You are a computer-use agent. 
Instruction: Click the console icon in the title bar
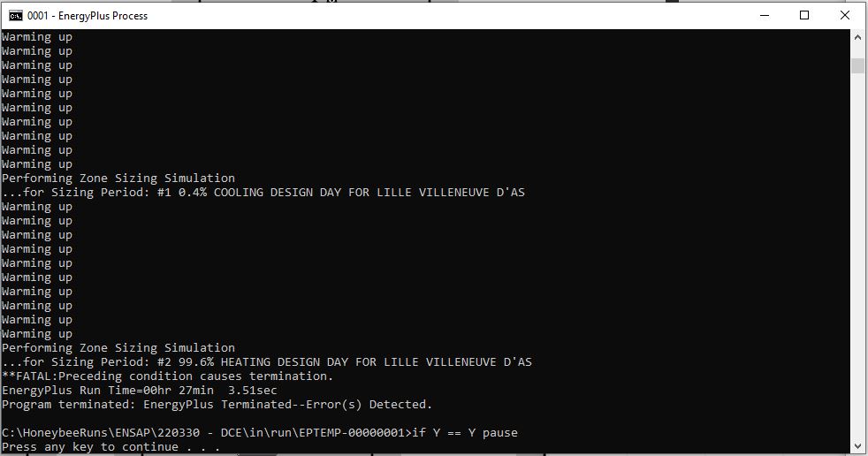16,16
